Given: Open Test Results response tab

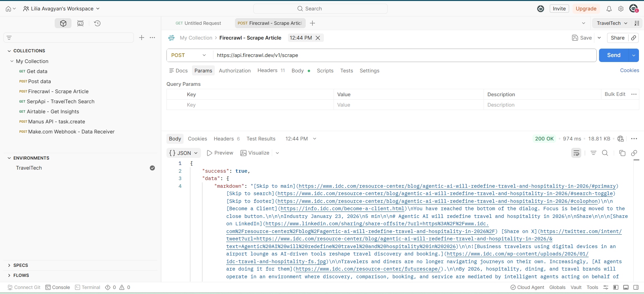Looking at the screenshot, I should [x=261, y=139].
